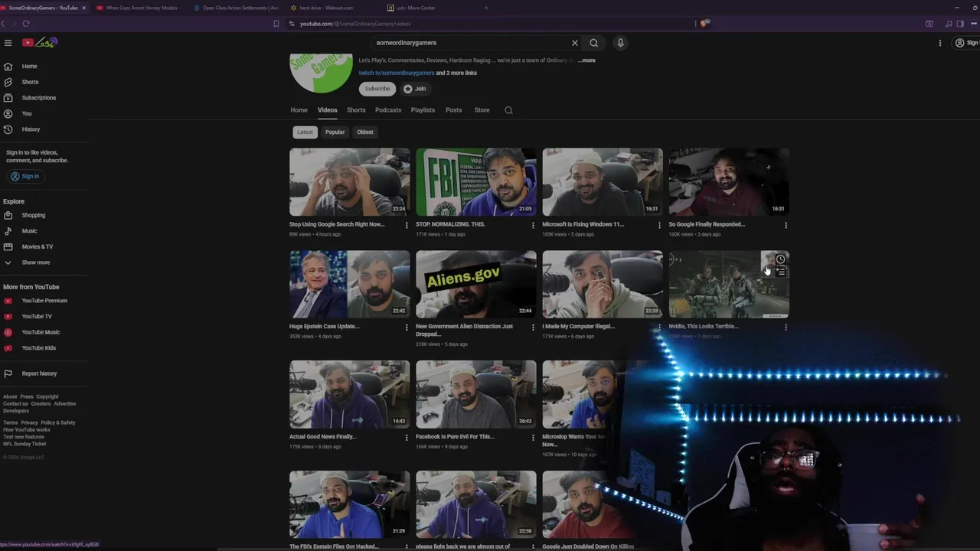Open the Aliens.gov video thumbnail
Viewport: 980px width, 551px height.
coord(476,284)
